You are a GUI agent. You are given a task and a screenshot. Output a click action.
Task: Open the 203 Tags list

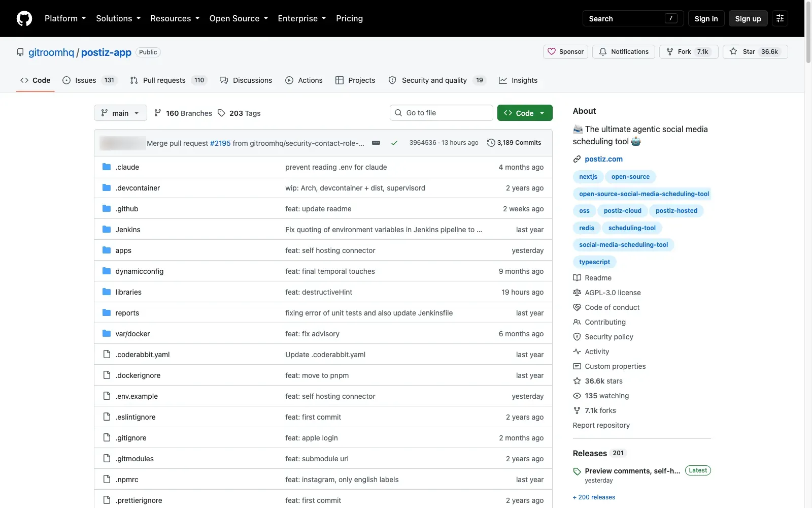(x=239, y=113)
